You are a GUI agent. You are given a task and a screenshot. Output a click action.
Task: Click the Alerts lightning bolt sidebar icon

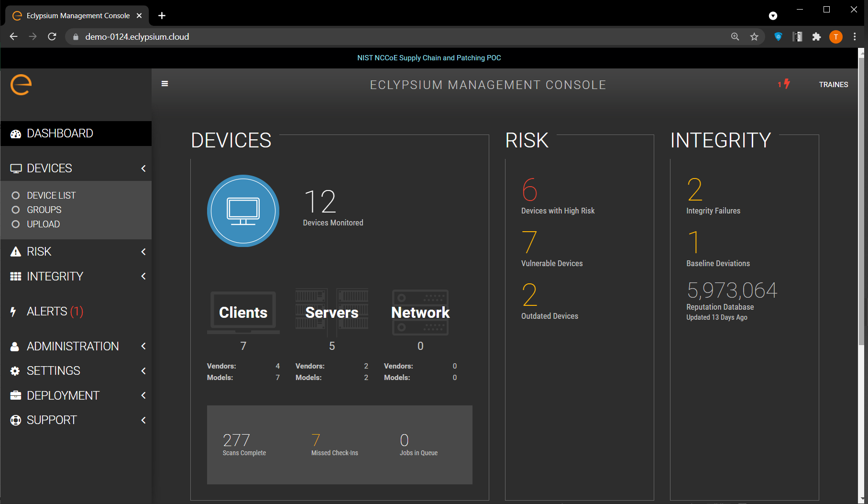pos(13,312)
